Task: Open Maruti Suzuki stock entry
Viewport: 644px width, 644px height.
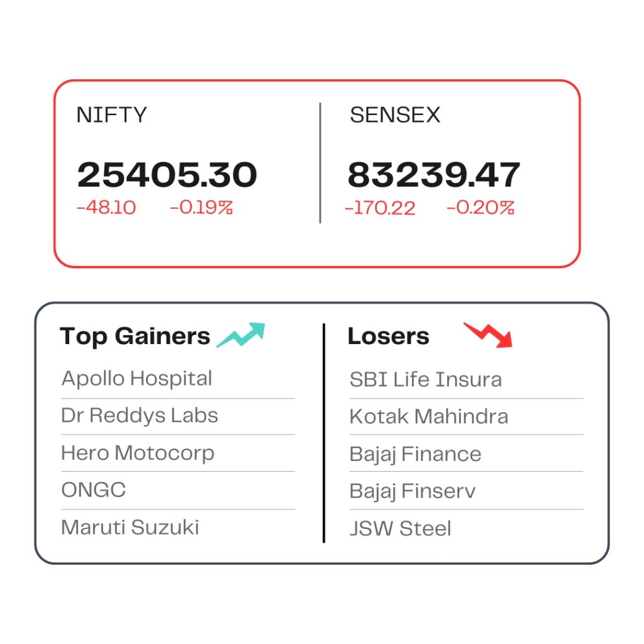Action: coord(130,528)
